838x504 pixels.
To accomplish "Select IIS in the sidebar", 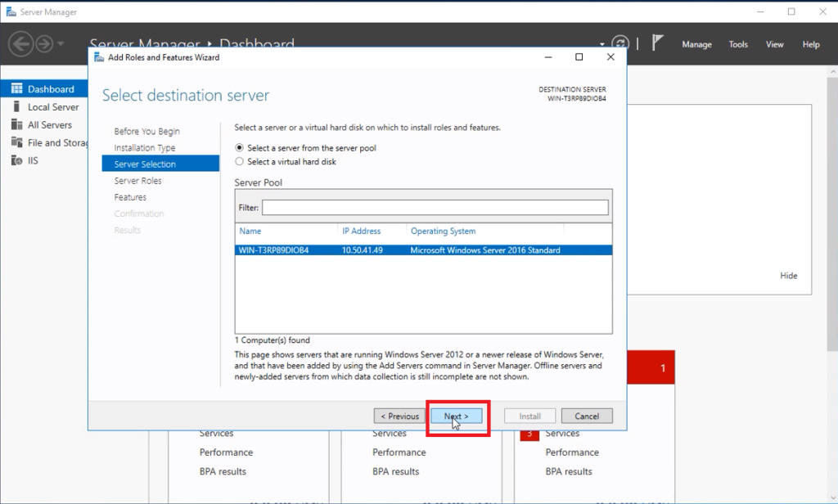I will (x=37, y=160).
